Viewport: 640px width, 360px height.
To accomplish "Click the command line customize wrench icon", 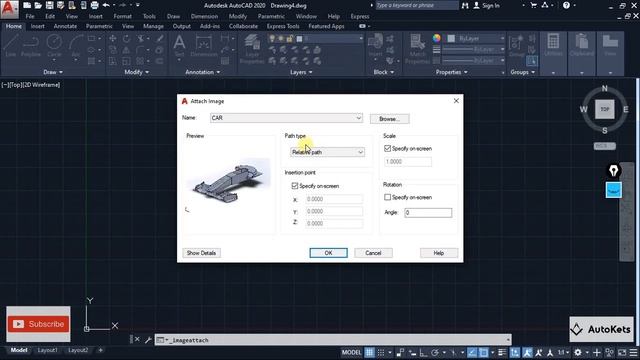I will point(148,340).
